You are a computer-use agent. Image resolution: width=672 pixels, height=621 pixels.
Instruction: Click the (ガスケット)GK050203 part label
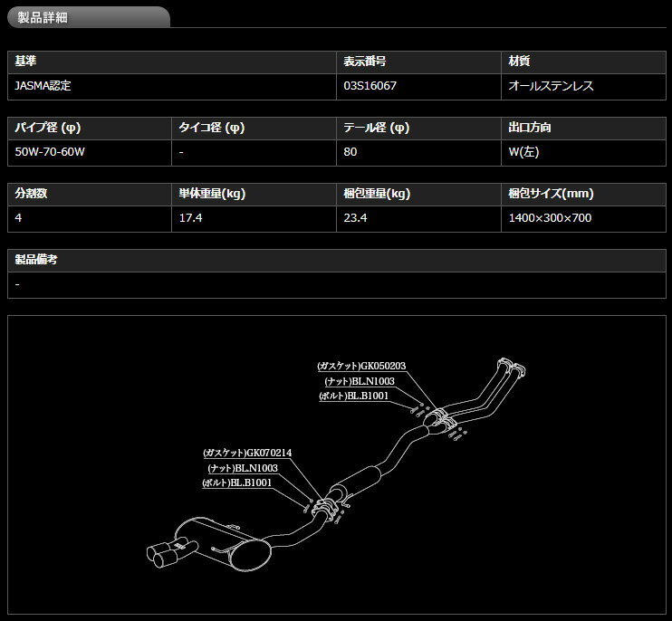[x=361, y=366]
